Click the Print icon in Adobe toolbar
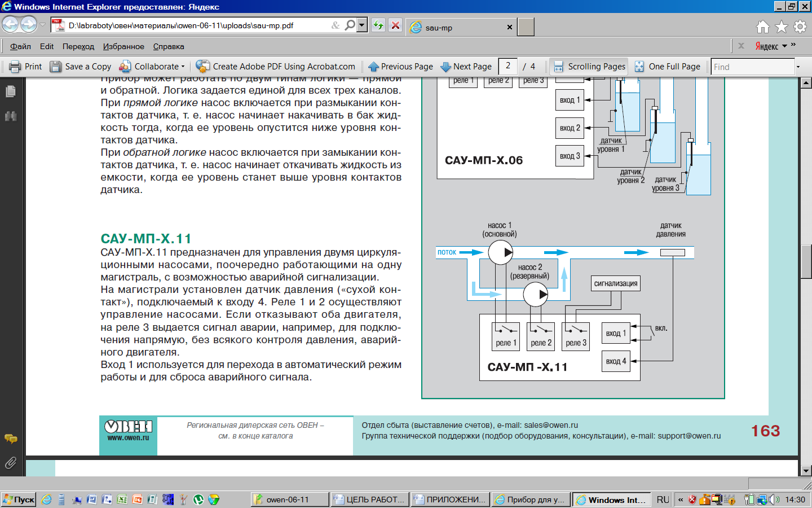This screenshot has width=812, height=508. pyautogui.click(x=15, y=67)
